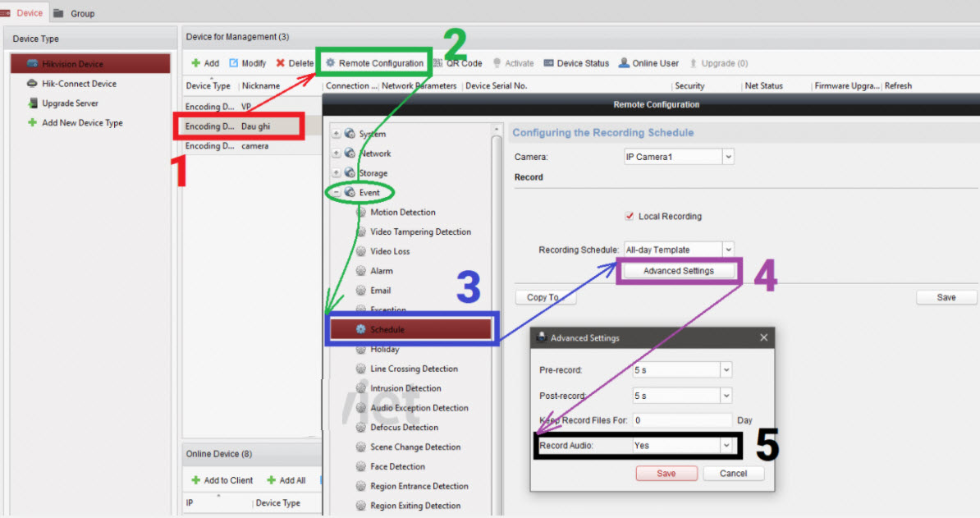Click the Modify device icon
The image size is (980, 518).
point(234,63)
